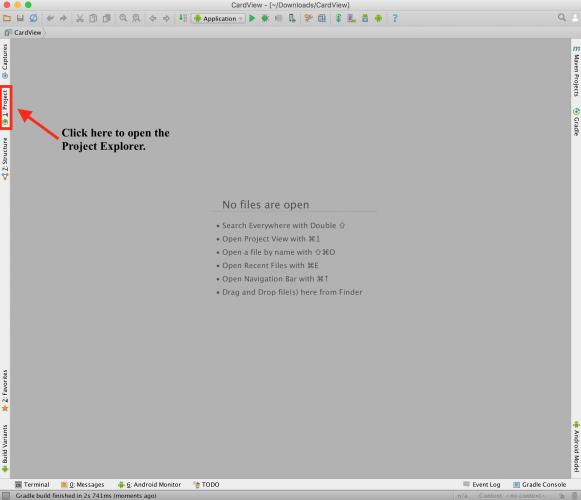Open the Terminal tool window
The width and height of the screenshot is (581, 500).
32,484
